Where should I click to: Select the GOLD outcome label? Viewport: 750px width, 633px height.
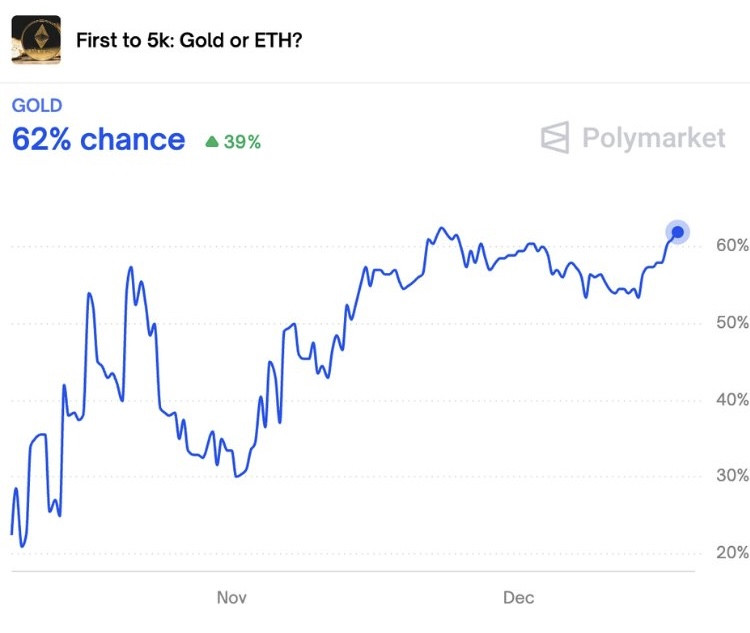pyautogui.click(x=37, y=106)
